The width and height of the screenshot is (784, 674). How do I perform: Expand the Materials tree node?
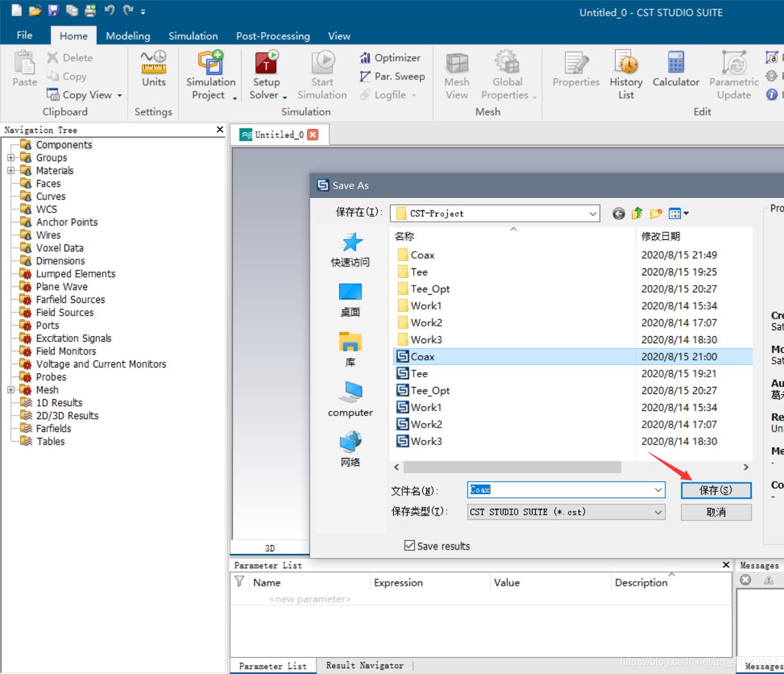click(x=10, y=170)
